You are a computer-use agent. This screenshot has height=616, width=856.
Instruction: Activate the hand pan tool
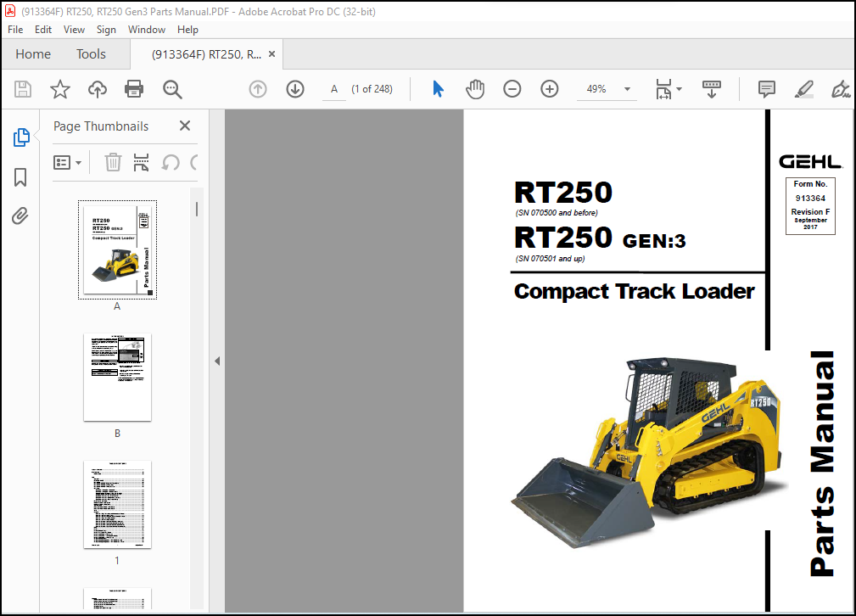pyautogui.click(x=475, y=89)
